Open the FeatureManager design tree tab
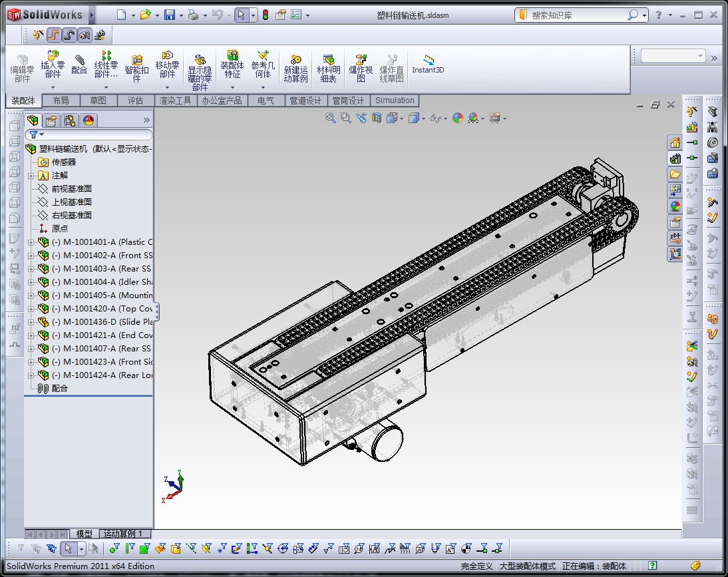Viewport: 728px width, 577px height. click(x=33, y=120)
